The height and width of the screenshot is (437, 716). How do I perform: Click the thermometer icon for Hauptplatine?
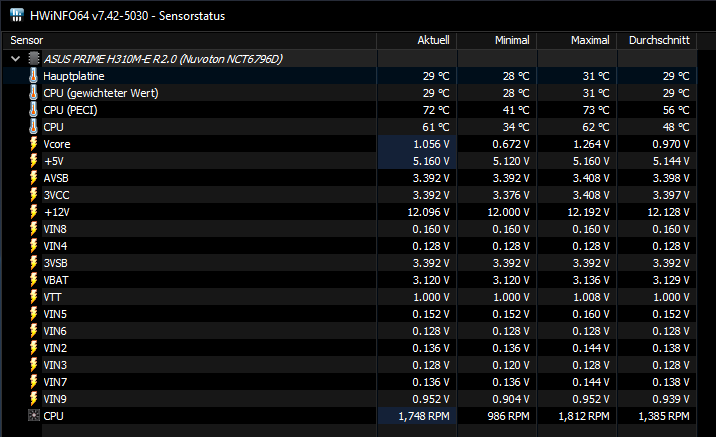33,76
